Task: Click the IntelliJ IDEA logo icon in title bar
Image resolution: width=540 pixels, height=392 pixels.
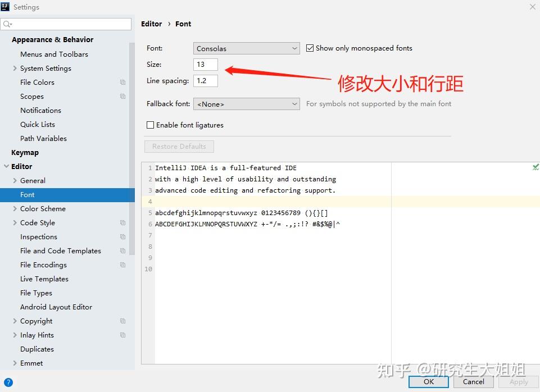Action: point(5,7)
